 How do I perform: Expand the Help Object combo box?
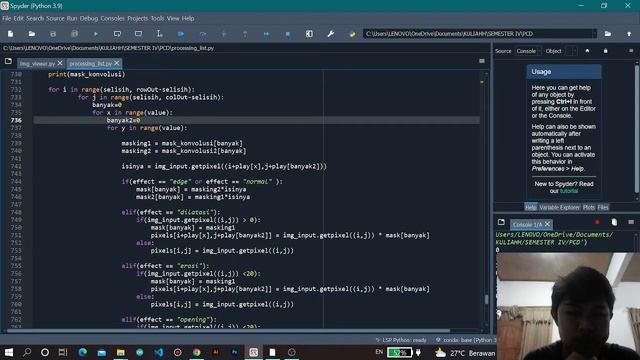[x=571, y=51]
